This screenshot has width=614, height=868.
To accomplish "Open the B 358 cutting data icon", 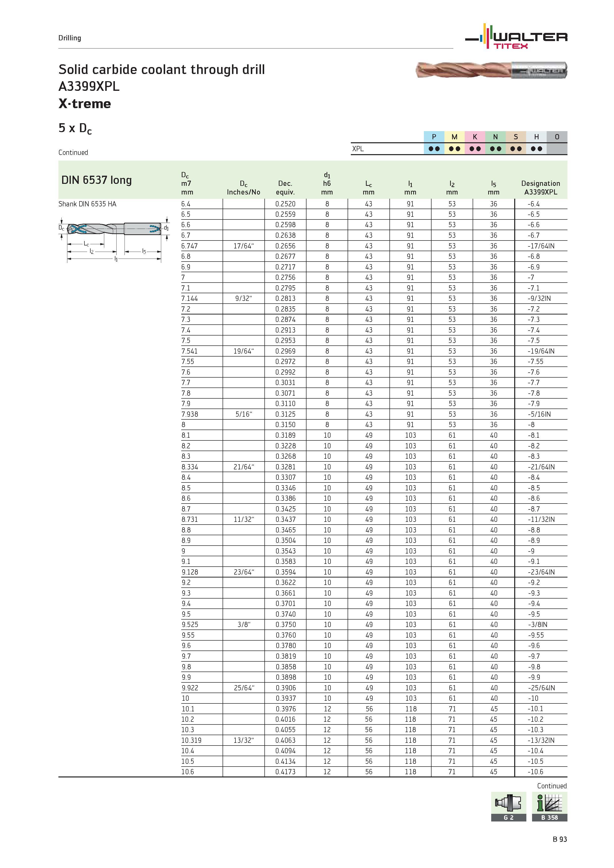I will 549,806.
